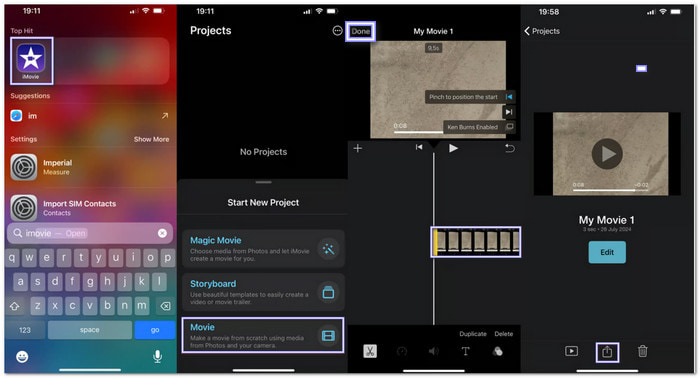Tap the shift key arrow

tap(14, 306)
